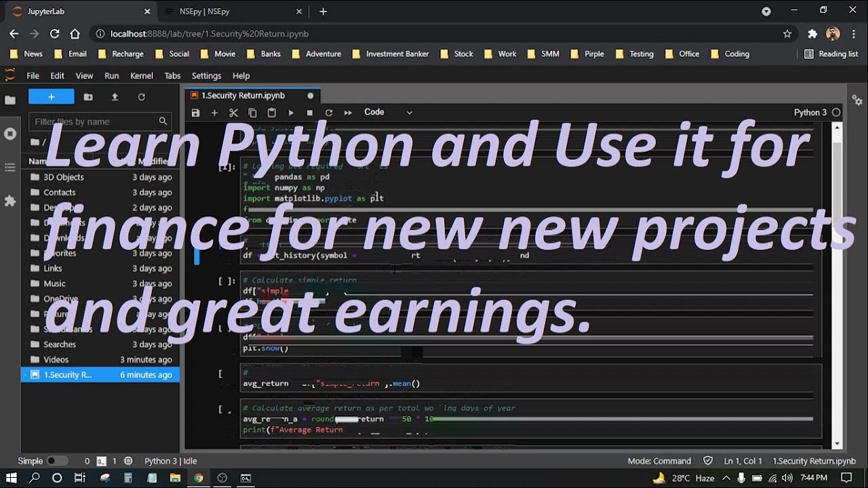The width and height of the screenshot is (868, 488).
Task: Click the notebook trust shield icon in status bar
Action: 708,461
